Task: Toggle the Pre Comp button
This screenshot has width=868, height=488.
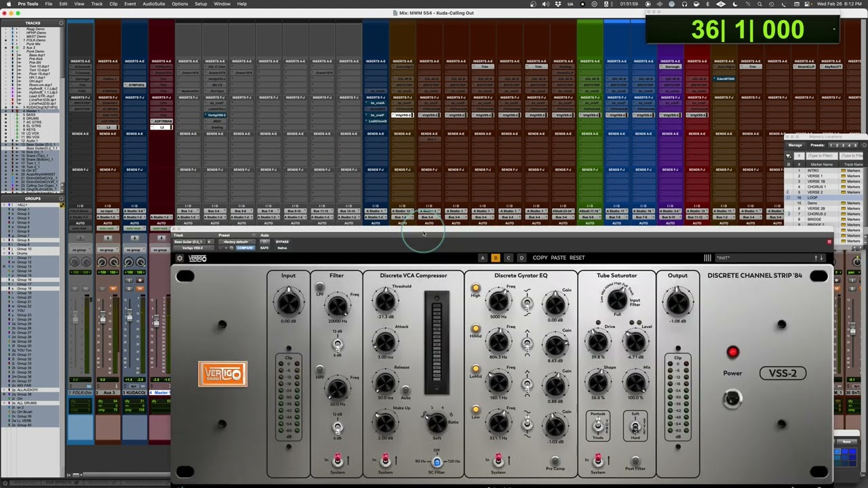Action: pos(555,461)
